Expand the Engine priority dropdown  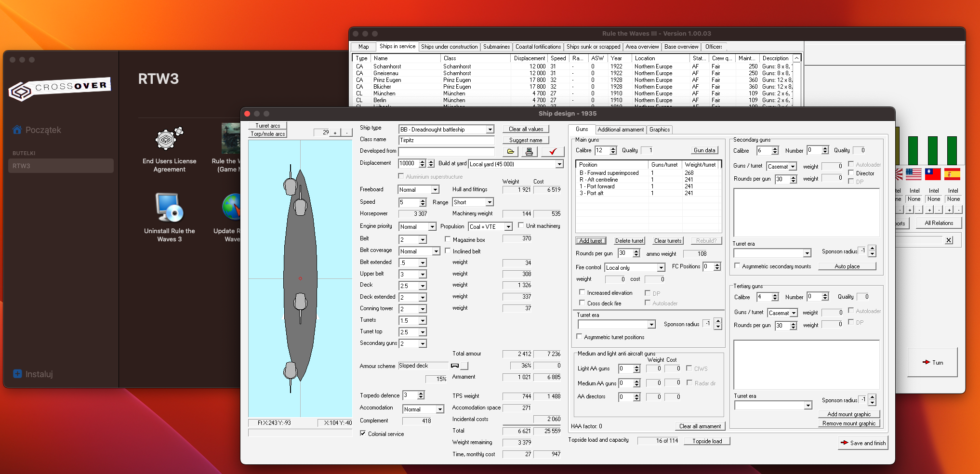(432, 227)
